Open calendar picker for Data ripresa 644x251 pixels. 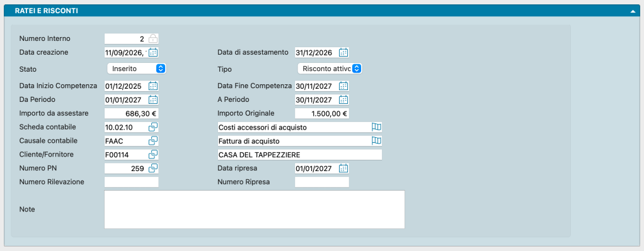point(343,168)
